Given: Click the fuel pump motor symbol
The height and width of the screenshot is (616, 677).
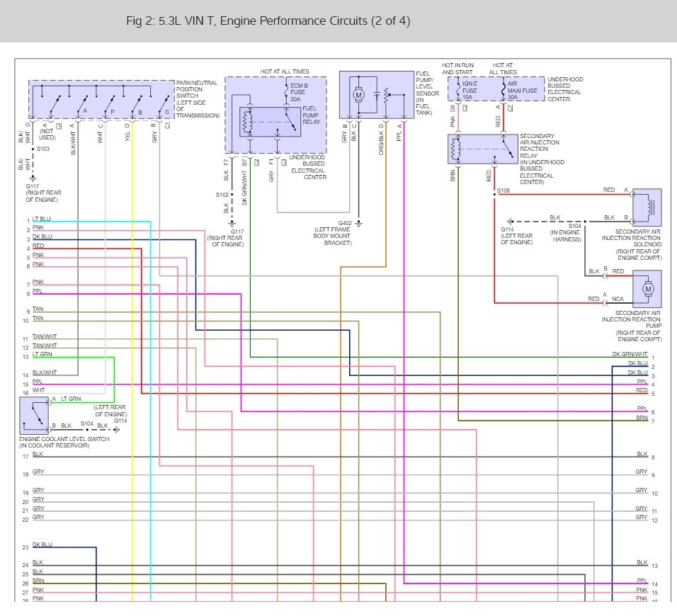Looking at the screenshot, I should coord(358,94).
